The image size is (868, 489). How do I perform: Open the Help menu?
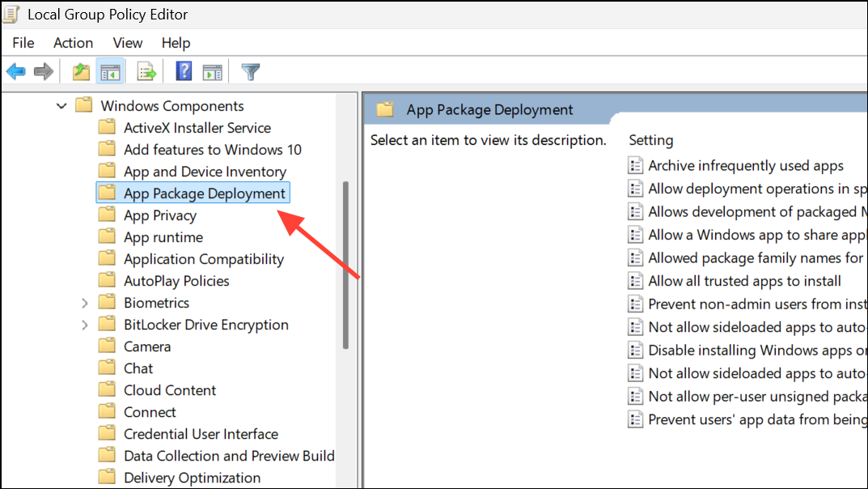click(176, 43)
